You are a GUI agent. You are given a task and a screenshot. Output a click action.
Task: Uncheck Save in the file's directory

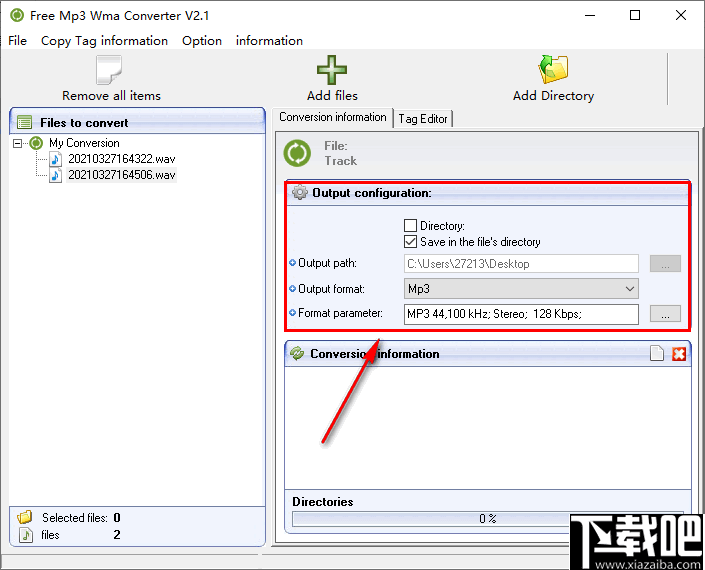(410, 241)
